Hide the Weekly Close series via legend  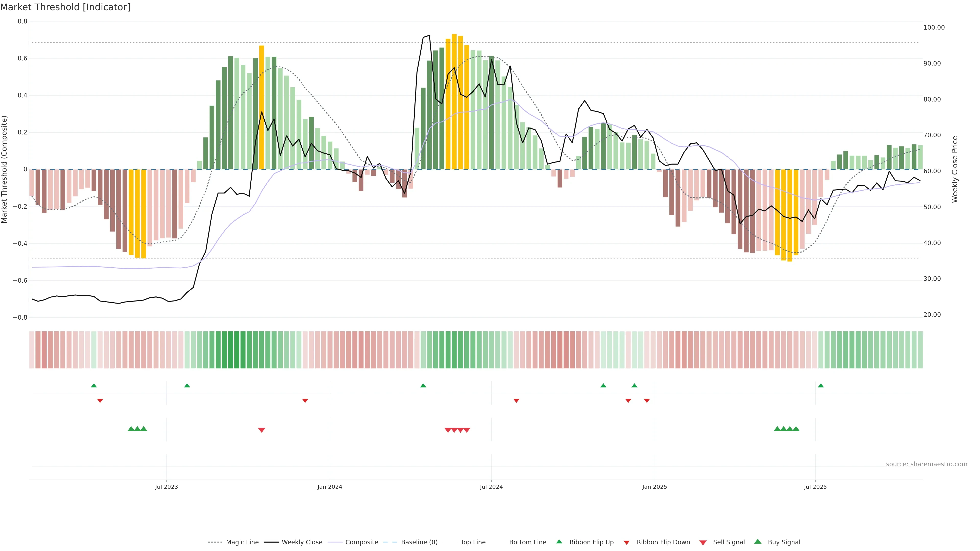pos(302,542)
